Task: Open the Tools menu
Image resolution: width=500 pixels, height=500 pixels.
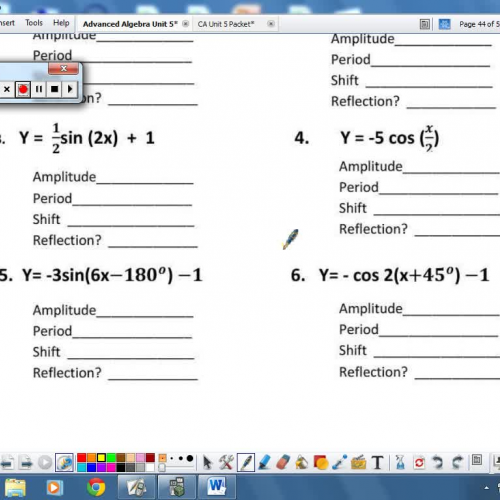Action: 34,23
